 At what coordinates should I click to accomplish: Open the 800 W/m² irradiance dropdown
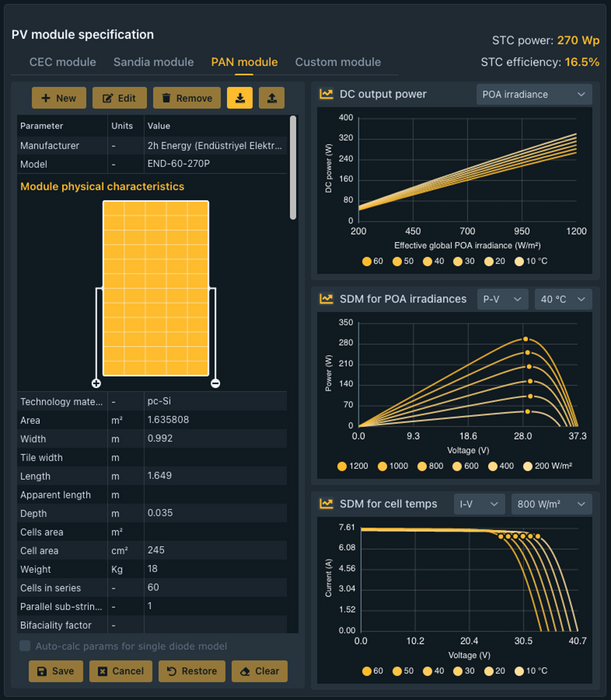[551, 504]
